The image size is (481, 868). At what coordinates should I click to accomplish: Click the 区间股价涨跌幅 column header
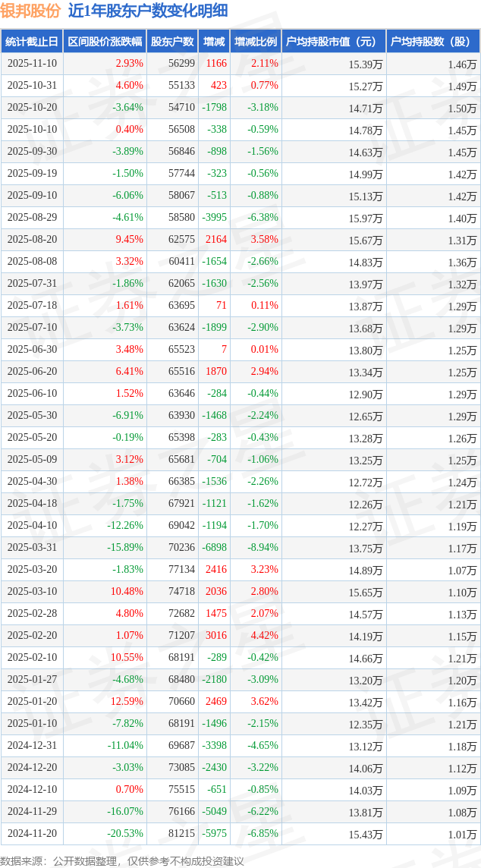point(105,42)
